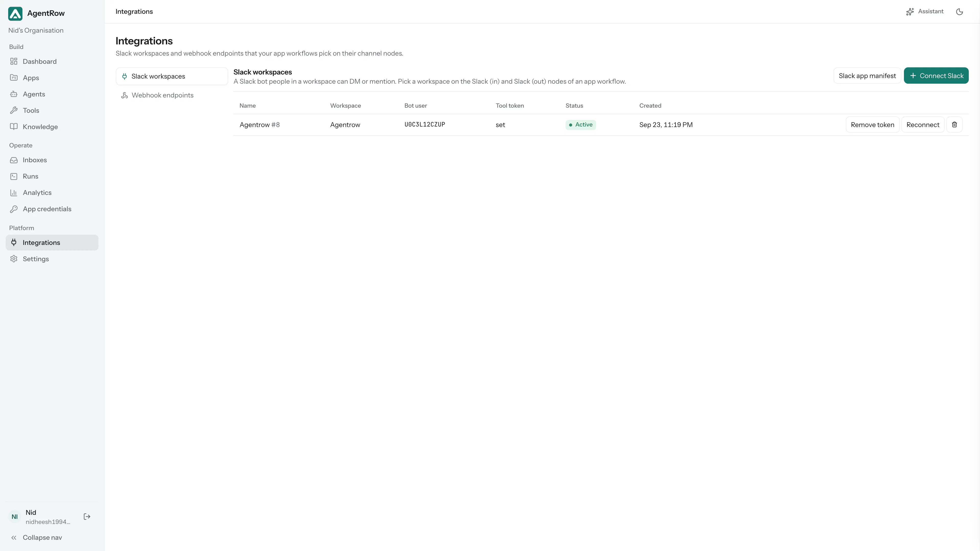Screen dimensions: 980x551
Task: Open the Assistant panel
Action: (925, 11)
